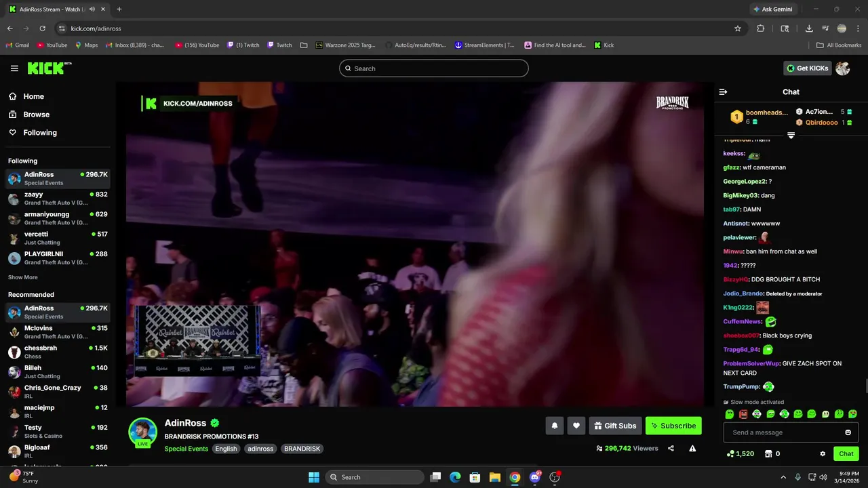Open chessbrah in Recommended list
This screenshot has height=488, width=868.
pos(58,352)
